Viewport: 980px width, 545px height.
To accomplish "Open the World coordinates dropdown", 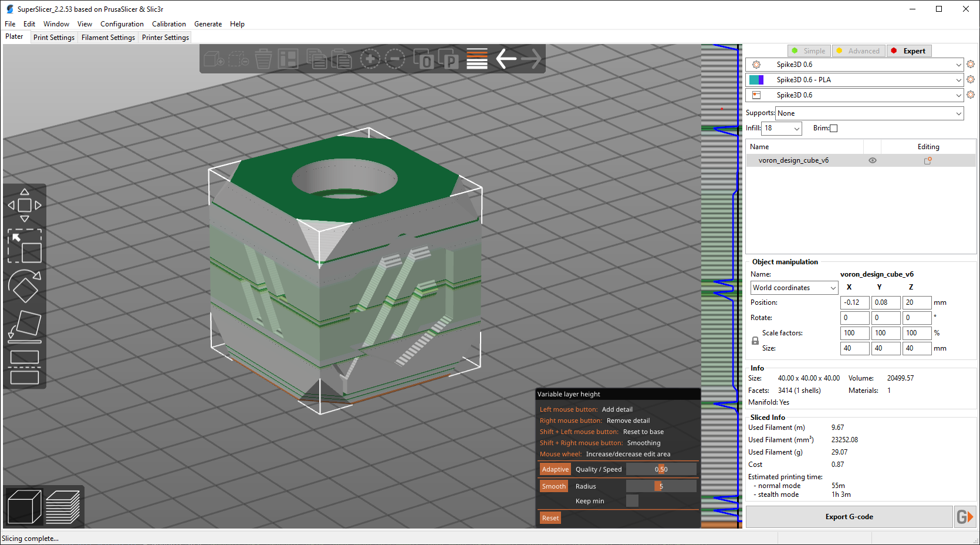I will click(795, 288).
